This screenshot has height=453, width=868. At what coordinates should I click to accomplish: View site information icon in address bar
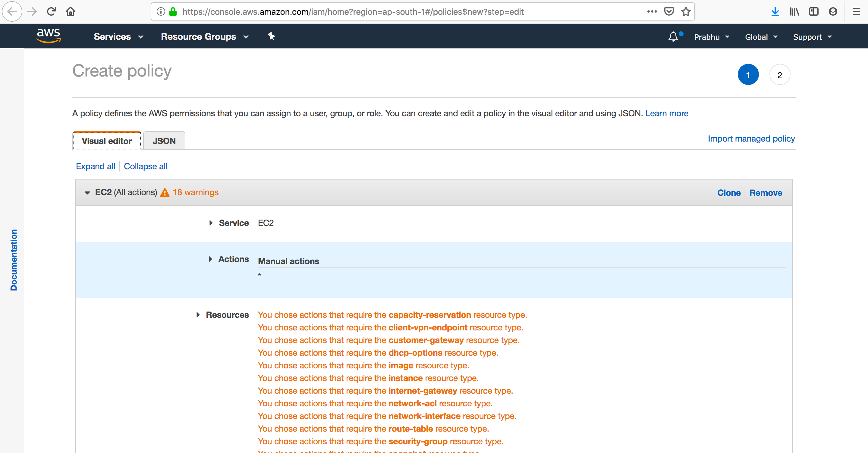(161, 12)
